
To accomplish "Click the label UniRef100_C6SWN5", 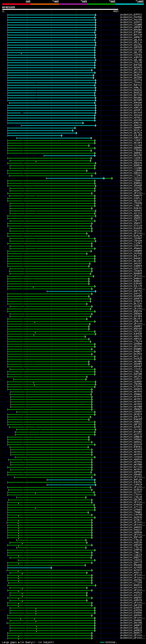I will [131, 25].
